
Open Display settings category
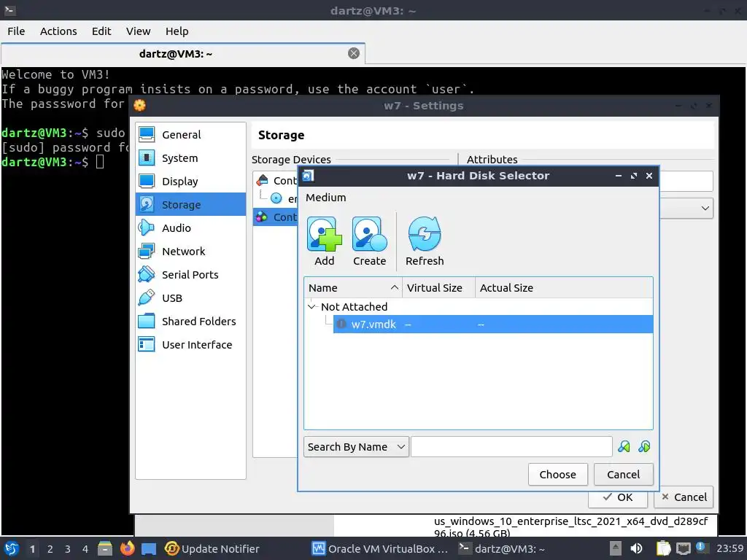(x=190, y=182)
